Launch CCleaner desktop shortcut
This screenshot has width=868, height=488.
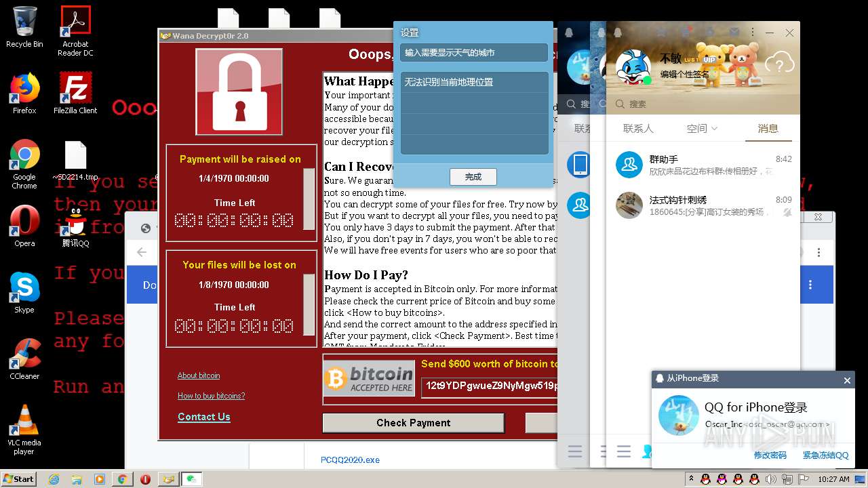[24, 359]
